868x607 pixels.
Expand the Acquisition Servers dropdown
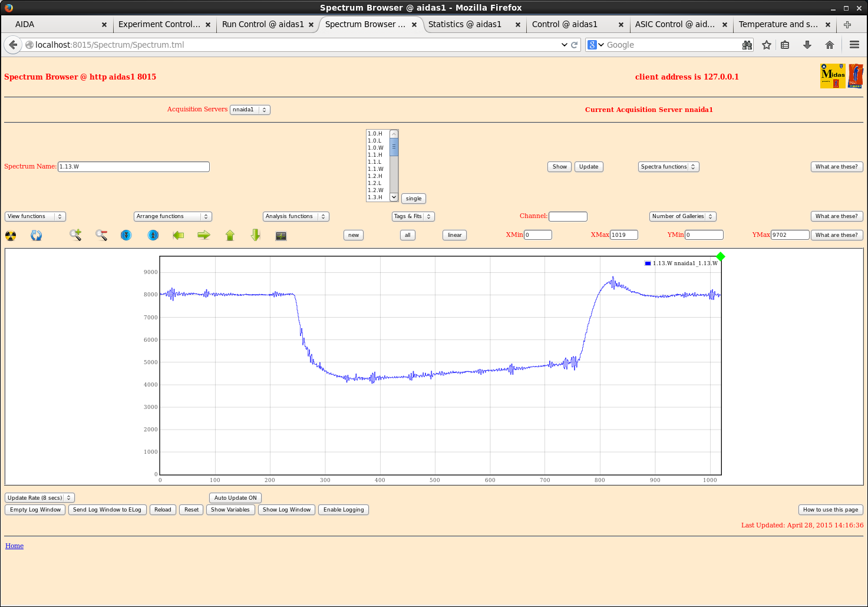coord(250,110)
